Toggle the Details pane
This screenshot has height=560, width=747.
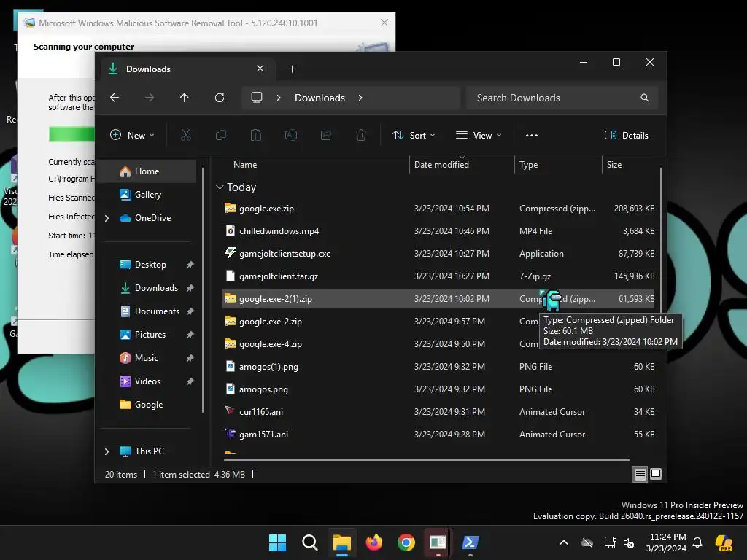pyautogui.click(x=626, y=135)
